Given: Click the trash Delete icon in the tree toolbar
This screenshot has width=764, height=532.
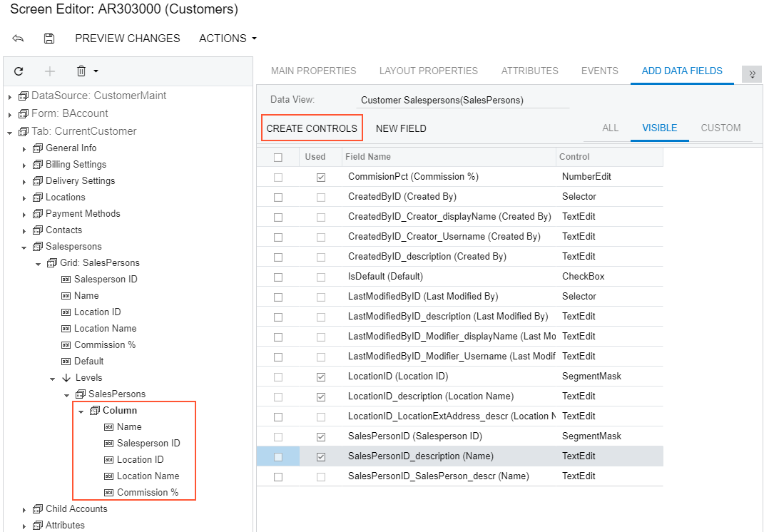Looking at the screenshot, I should [x=78, y=71].
